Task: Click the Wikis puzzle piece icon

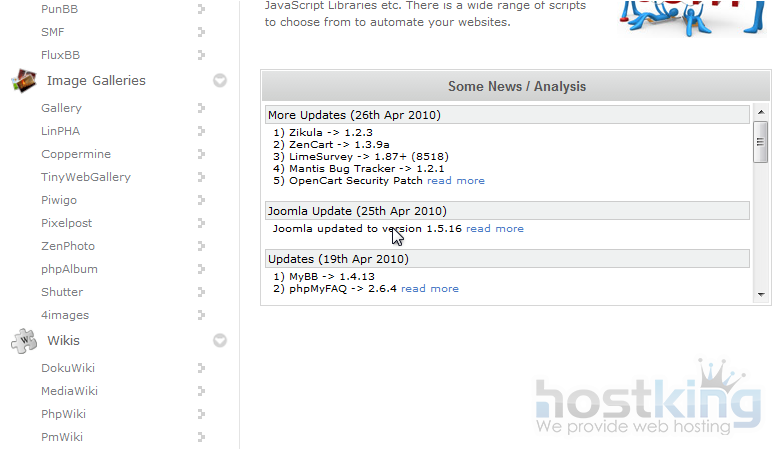Action: 24,341
